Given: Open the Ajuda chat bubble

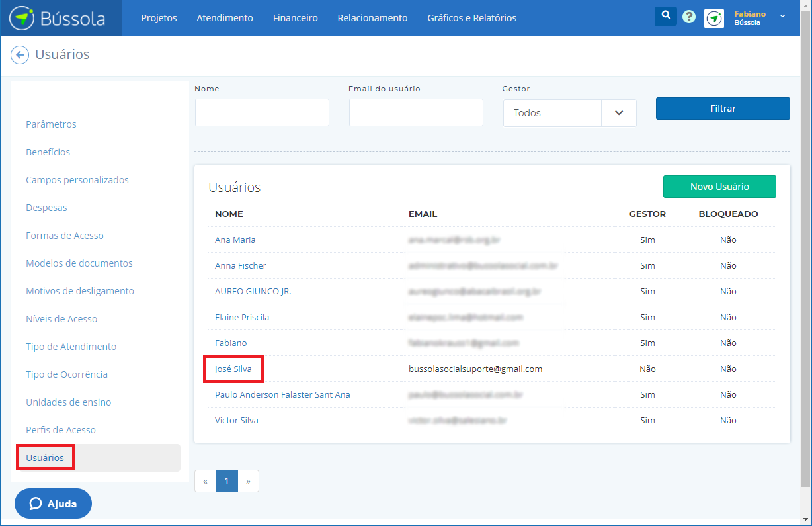Looking at the screenshot, I should (x=53, y=504).
